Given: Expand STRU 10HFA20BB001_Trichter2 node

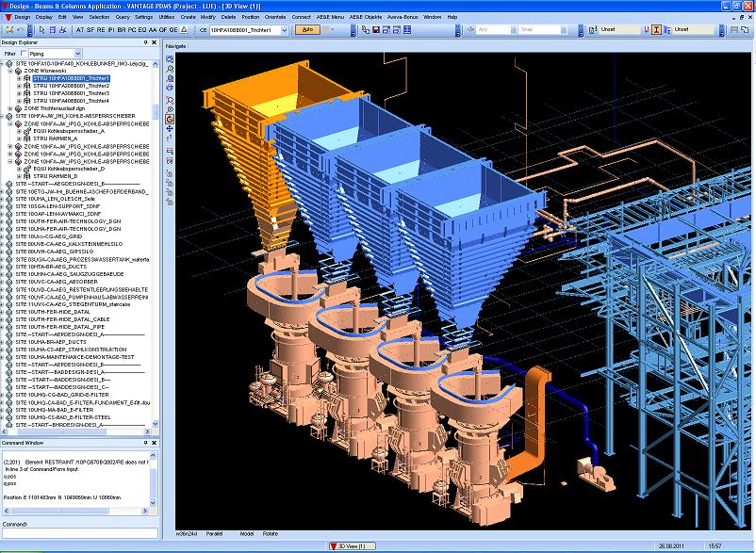Looking at the screenshot, I should click(x=20, y=86).
